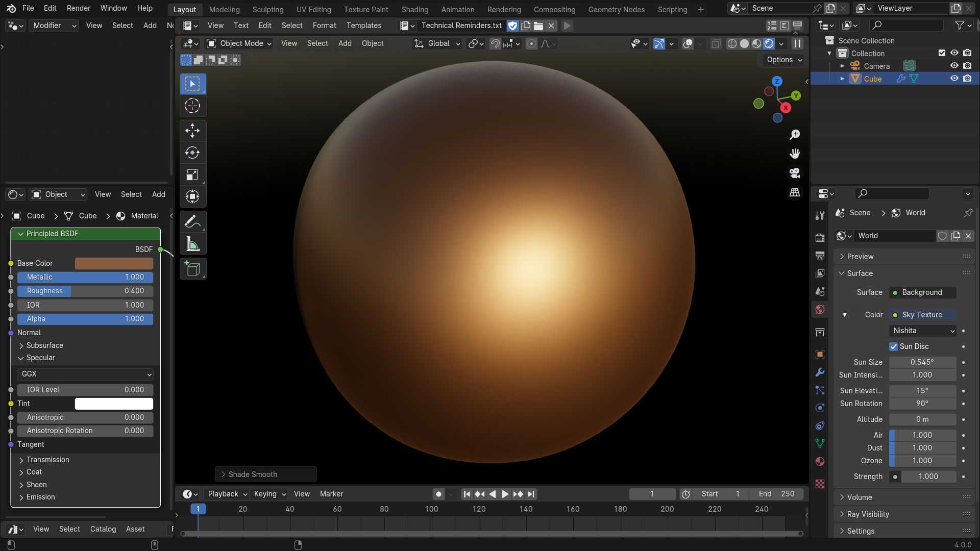Open Material properties tab icon
The width and height of the screenshot is (980, 551).
(820, 462)
